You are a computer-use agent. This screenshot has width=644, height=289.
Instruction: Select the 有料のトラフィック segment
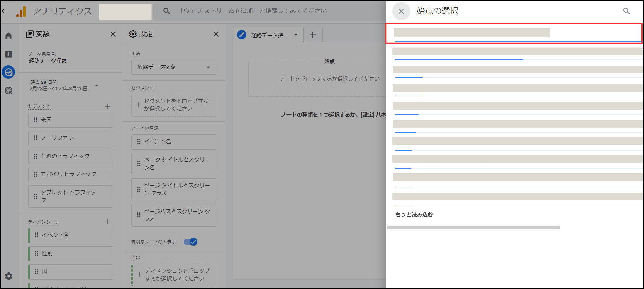71,156
